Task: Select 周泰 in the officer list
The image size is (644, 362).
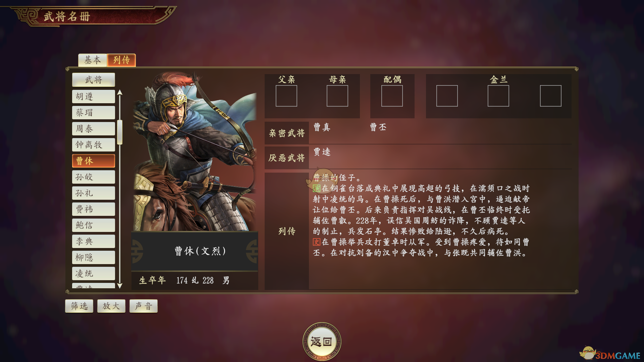Action: coord(94,129)
